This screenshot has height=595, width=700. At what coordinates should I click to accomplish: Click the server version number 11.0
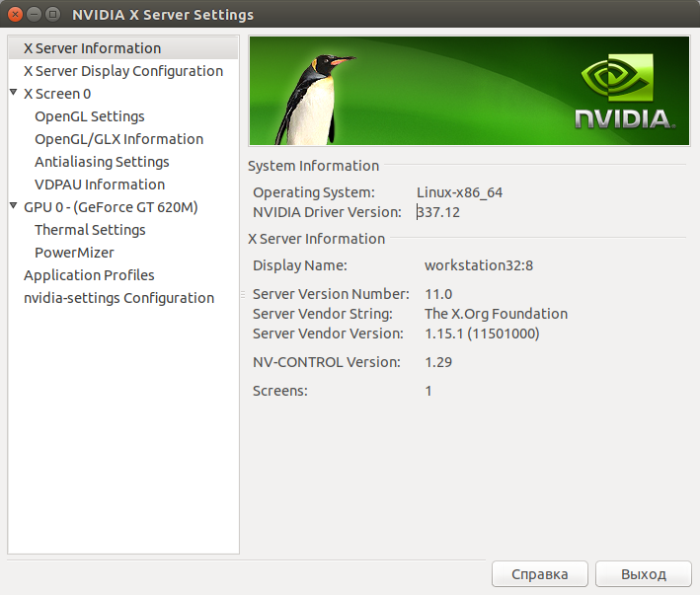click(x=438, y=294)
